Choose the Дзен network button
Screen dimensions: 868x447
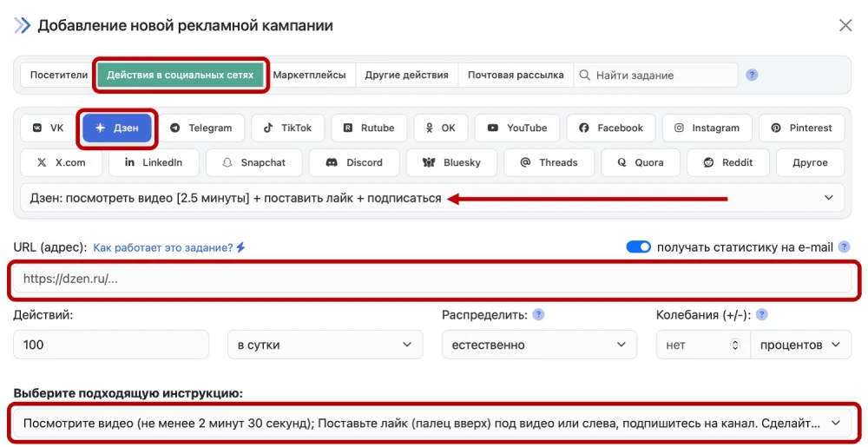tap(117, 128)
